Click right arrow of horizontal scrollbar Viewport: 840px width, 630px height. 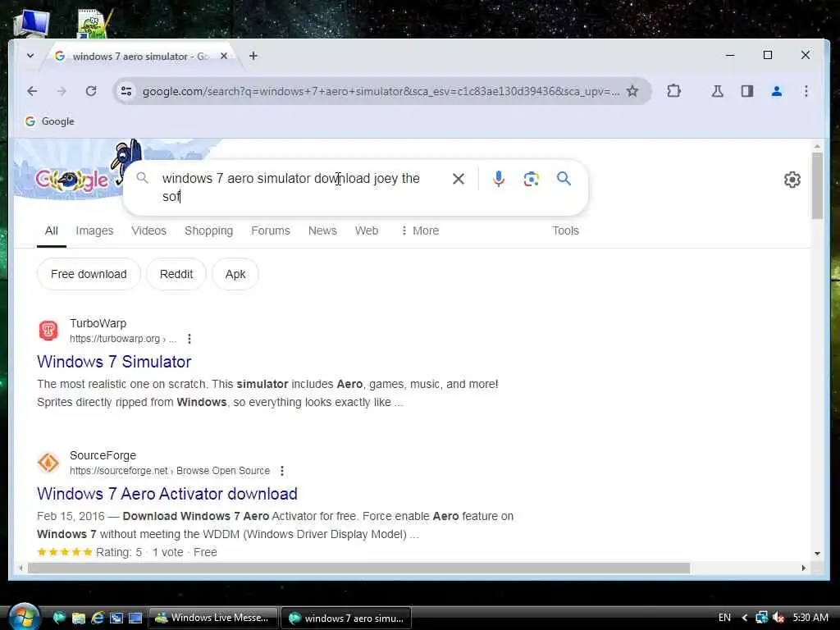click(x=803, y=568)
